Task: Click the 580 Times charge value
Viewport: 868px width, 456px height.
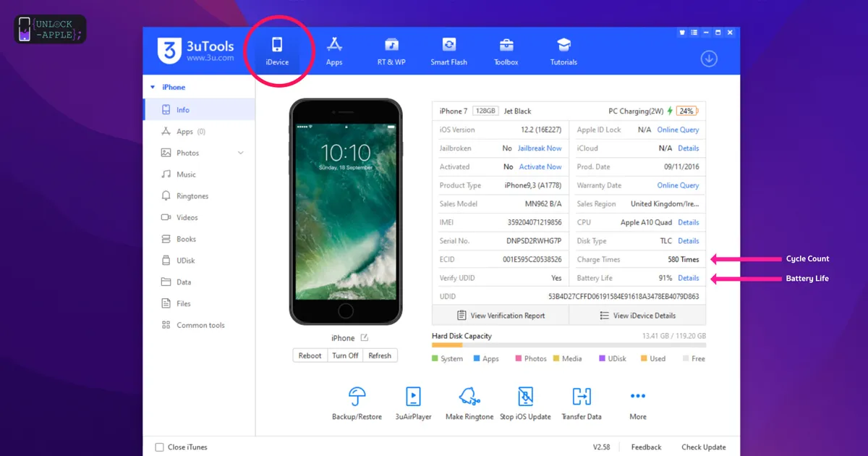Action: click(x=684, y=259)
